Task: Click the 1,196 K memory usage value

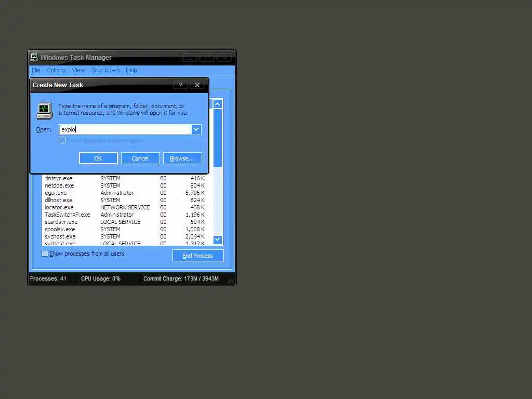Action: (x=195, y=215)
